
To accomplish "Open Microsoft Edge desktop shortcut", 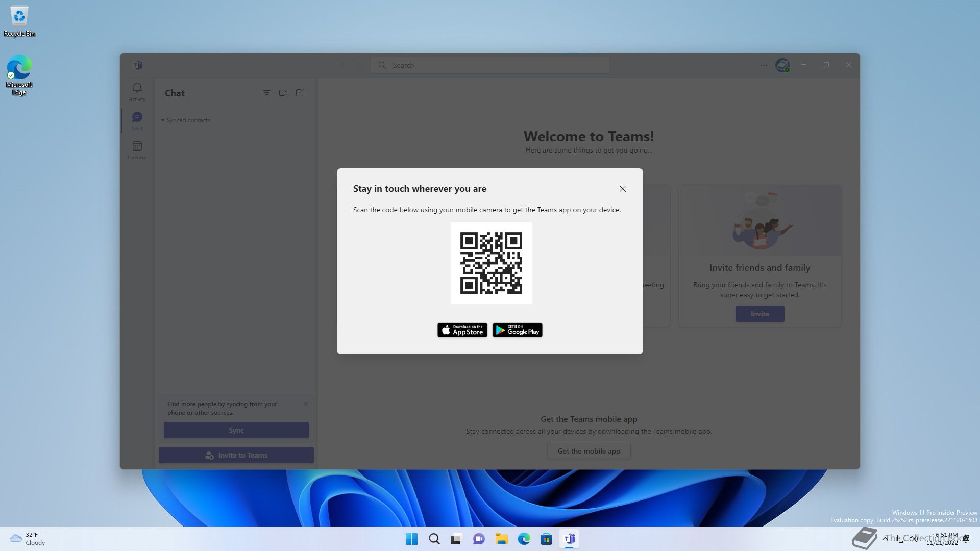I will point(19,75).
